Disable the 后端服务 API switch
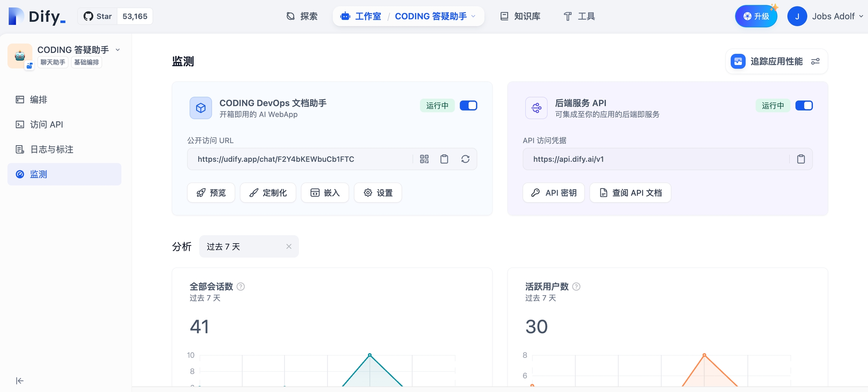Screen dimensions: 868x392 click(804, 105)
